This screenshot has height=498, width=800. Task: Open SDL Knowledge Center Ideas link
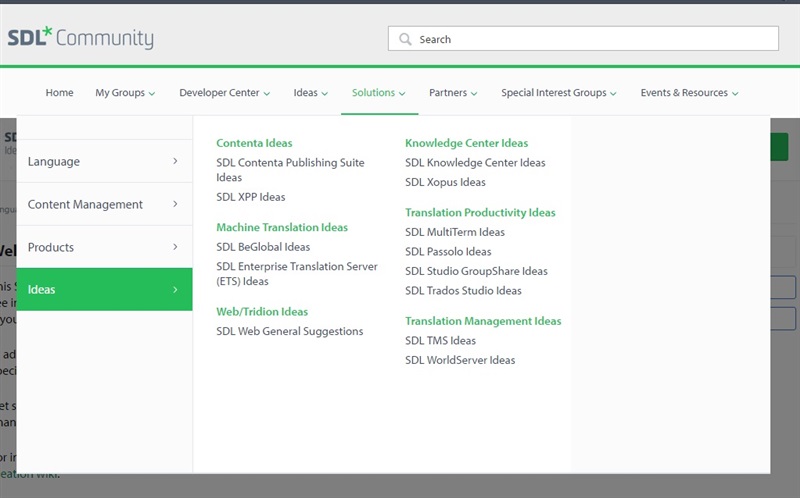pyautogui.click(x=475, y=163)
